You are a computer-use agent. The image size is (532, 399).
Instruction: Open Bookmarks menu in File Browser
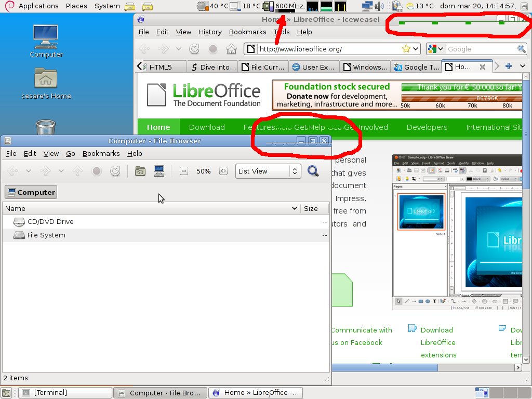point(101,153)
